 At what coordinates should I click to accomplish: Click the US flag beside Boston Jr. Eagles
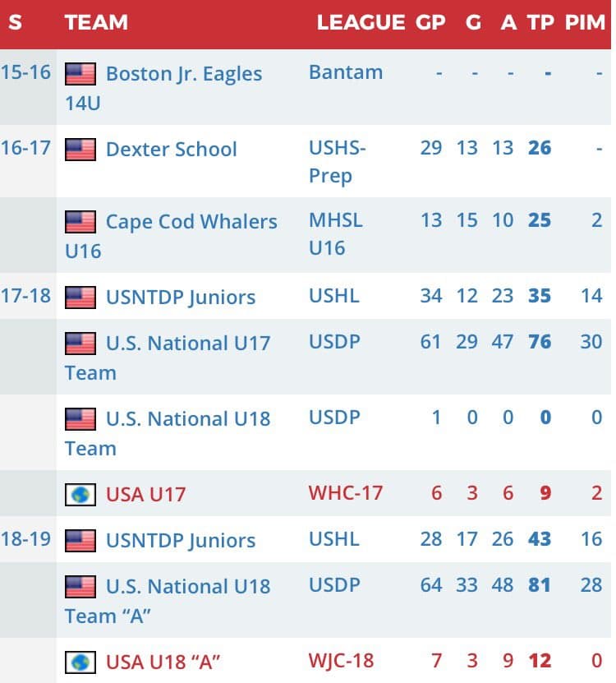80,74
